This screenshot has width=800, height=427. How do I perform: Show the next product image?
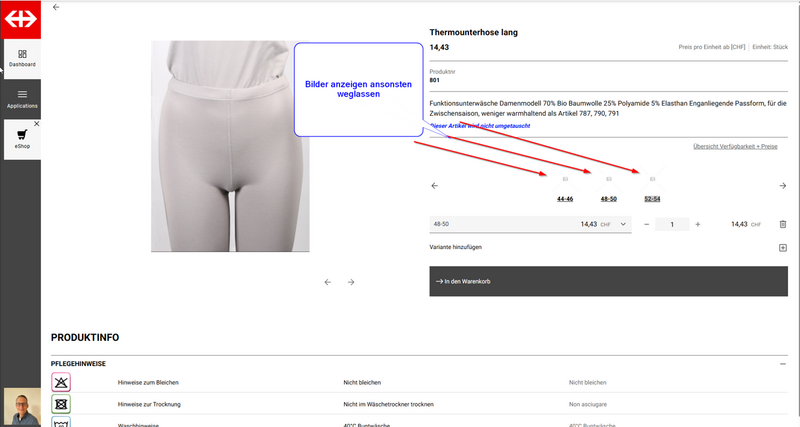(x=351, y=282)
